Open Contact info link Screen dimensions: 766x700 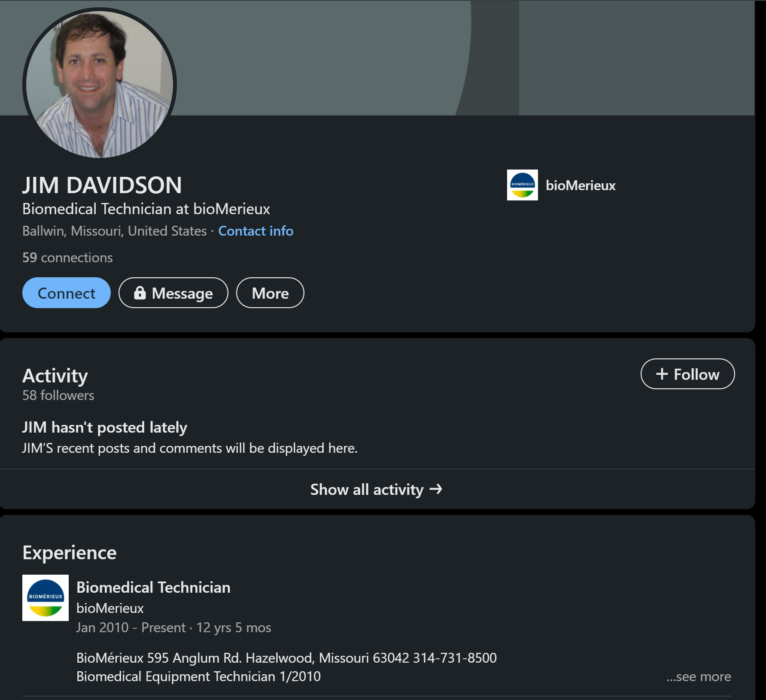[256, 231]
